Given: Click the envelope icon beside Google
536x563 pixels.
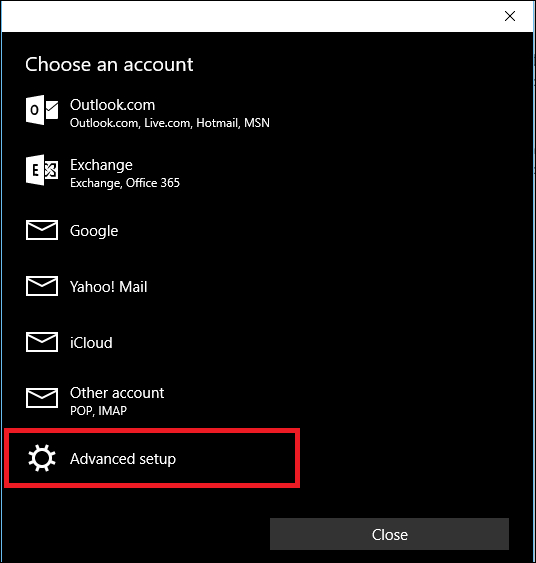Looking at the screenshot, I should tap(42, 230).
